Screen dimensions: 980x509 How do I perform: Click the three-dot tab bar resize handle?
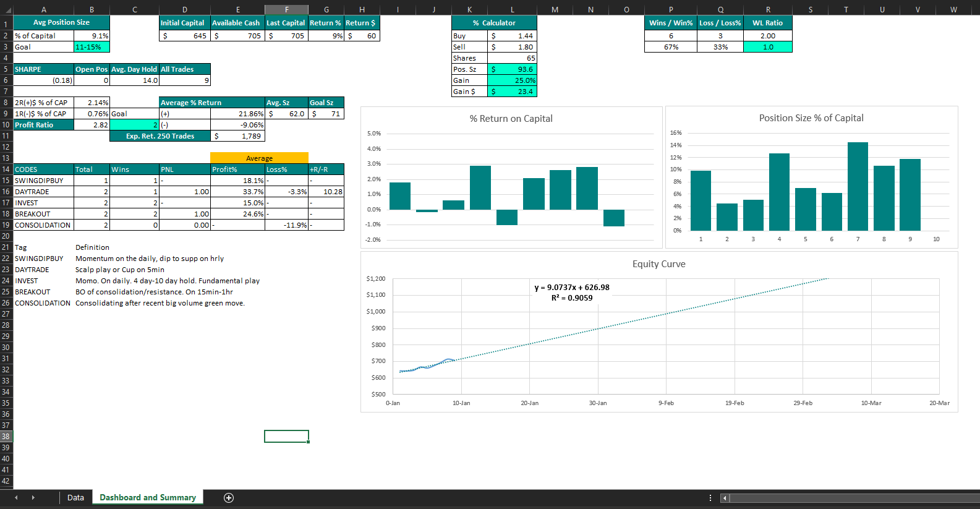coord(710,498)
